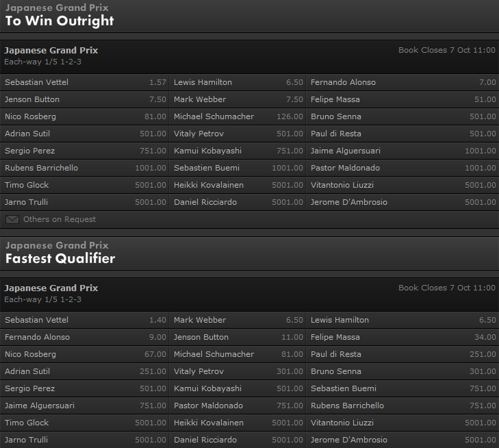Choose Jenson Button to win outright at 7.50
This screenshot has height=448, width=499.
[x=84, y=99]
